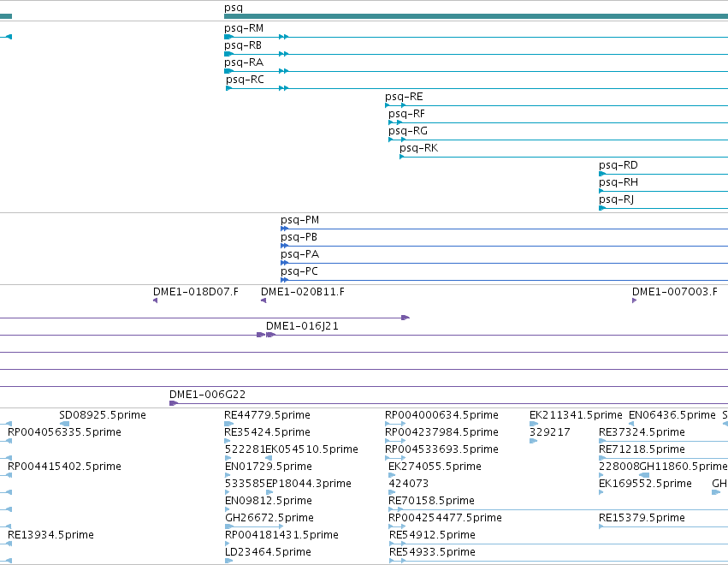The width and height of the screenshot is (728, 565).
Task: Click the EK169552.5prime EST label
Action: click(x=645, y=484)
